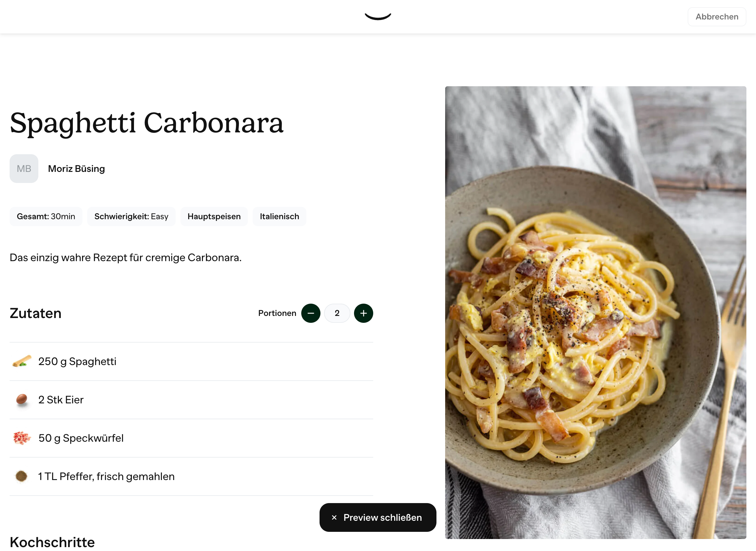The height and width of the screenshot is (551, 756).
Task: Increase portions with the plus button
Action: tap(363, 313)
